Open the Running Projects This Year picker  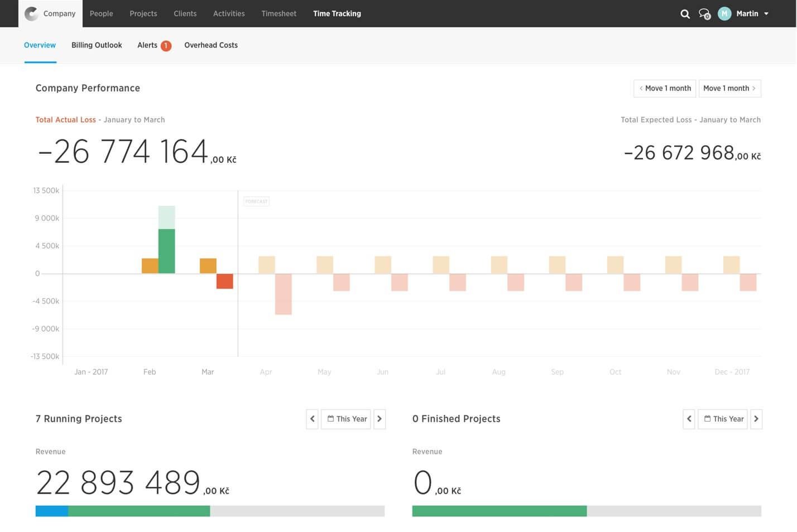tap(346, 419)
